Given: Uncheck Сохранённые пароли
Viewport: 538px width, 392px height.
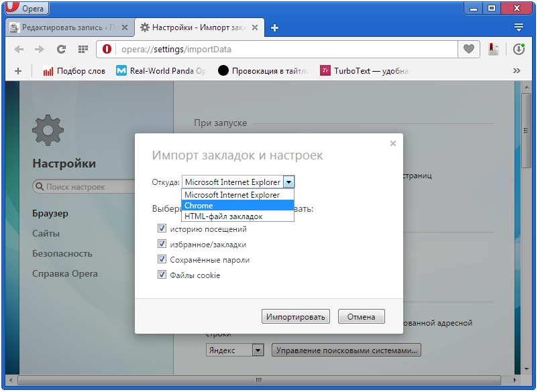Looking at the screenshot, I should click(162, 259).
